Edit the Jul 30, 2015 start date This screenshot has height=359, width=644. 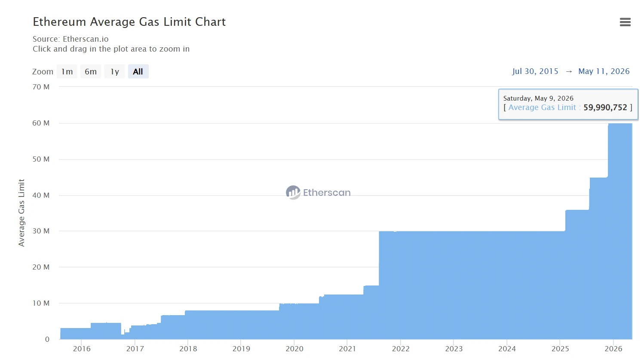pyautogui.click(x=535, y=71)
